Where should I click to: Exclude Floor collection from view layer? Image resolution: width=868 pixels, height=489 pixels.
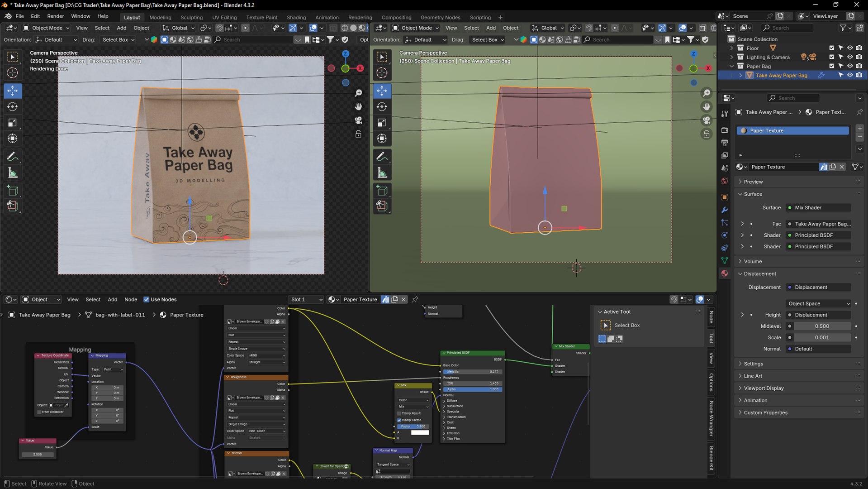tap(831, 48)
